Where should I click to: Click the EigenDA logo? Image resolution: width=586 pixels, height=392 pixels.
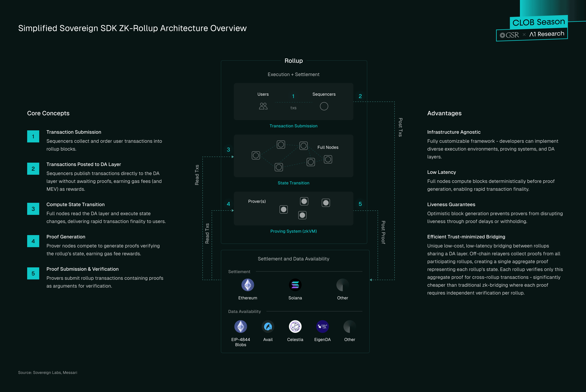pos(323,326)
